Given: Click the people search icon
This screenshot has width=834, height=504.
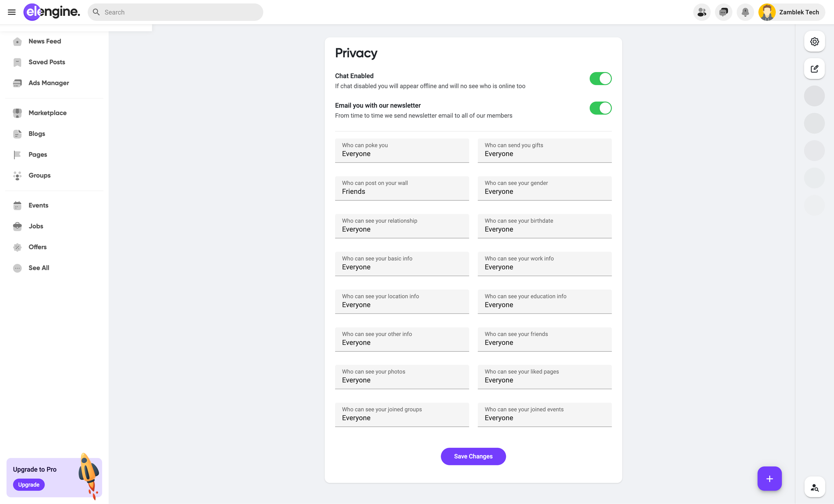Looking at the screenshot, I should point(814,487).
